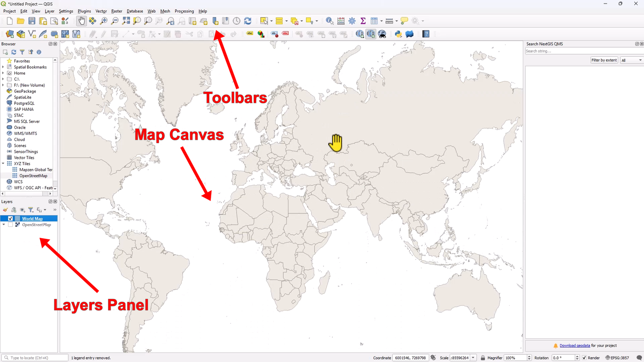Click the Save Project icon

32,21
